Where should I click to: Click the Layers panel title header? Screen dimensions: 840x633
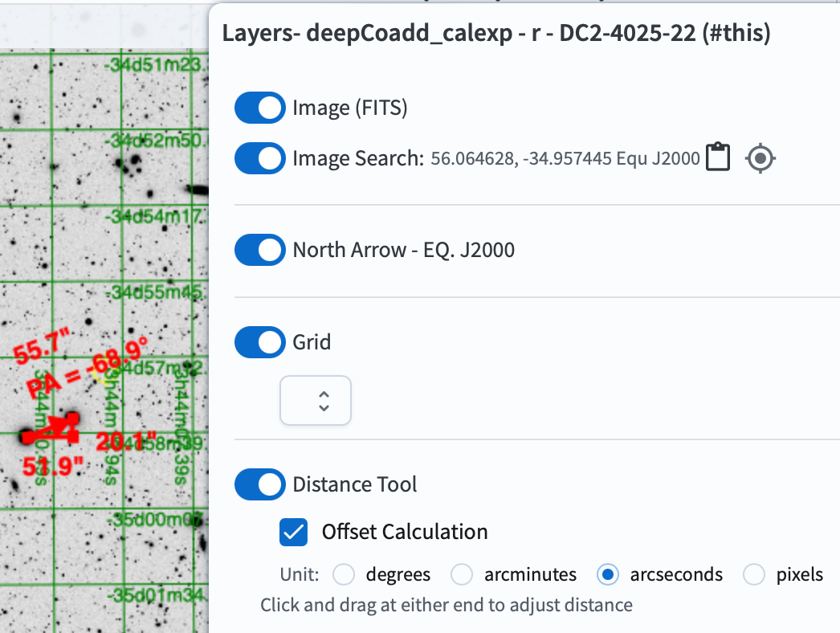(495, 34)
